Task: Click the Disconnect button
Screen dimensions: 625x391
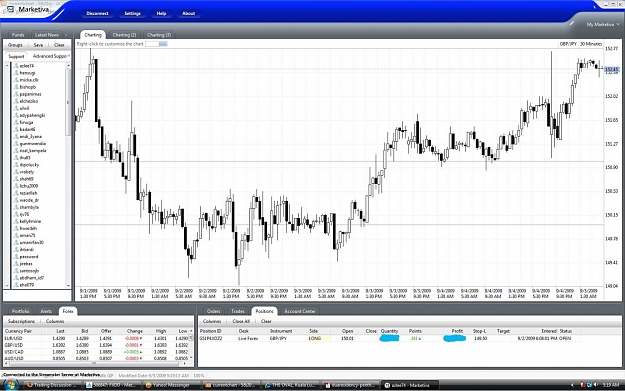Action: [x=97, y=14]
